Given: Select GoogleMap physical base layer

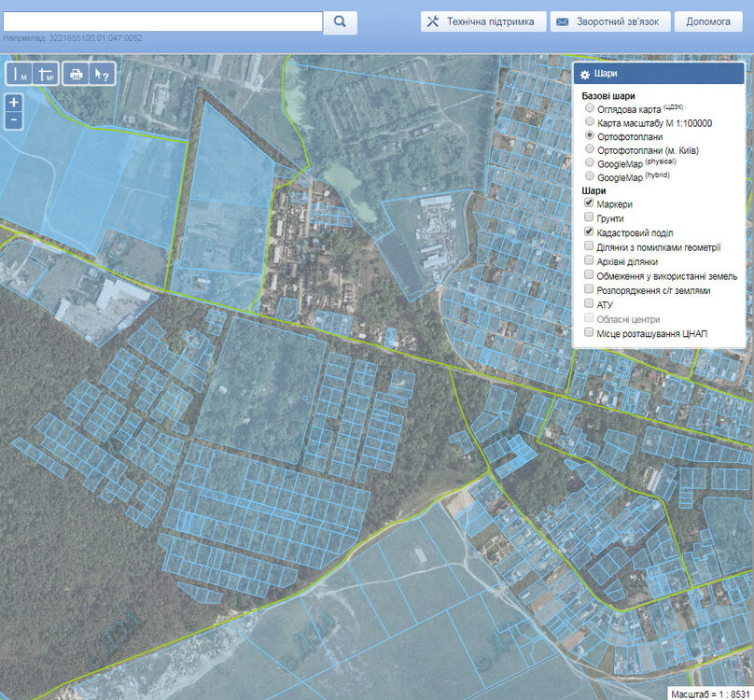Looking at the screenshot, I should (590, 162).
